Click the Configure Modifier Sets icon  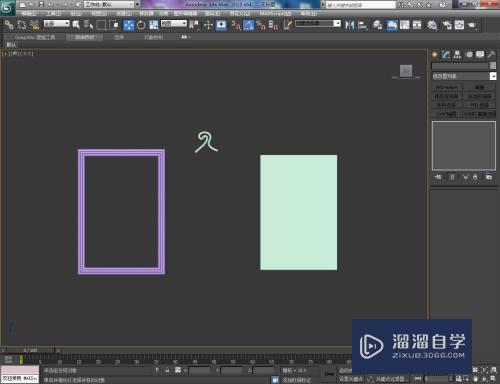click(489, 177)
